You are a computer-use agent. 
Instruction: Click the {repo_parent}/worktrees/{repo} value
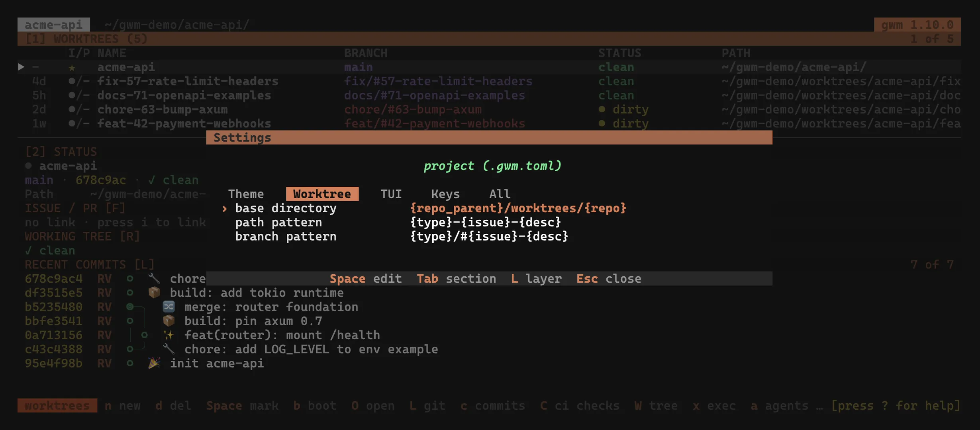(518, 208)
